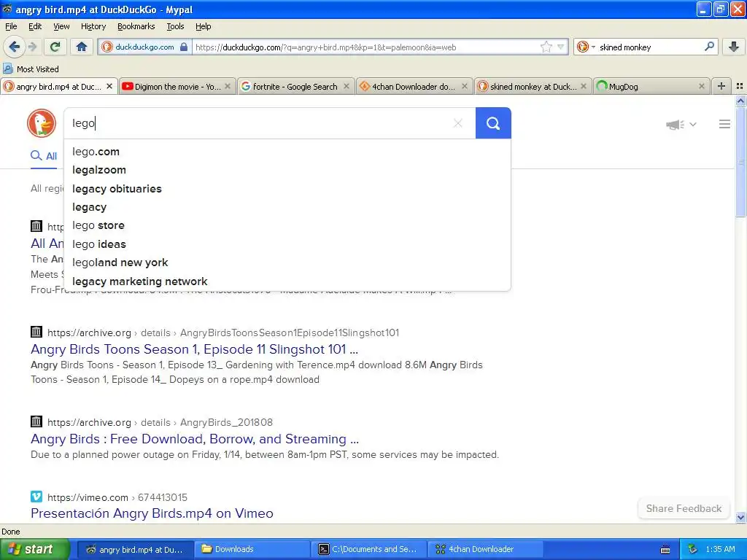
Task: Click archive.org favicon of AngryBirds_201808 result
Action: point(36,421)
